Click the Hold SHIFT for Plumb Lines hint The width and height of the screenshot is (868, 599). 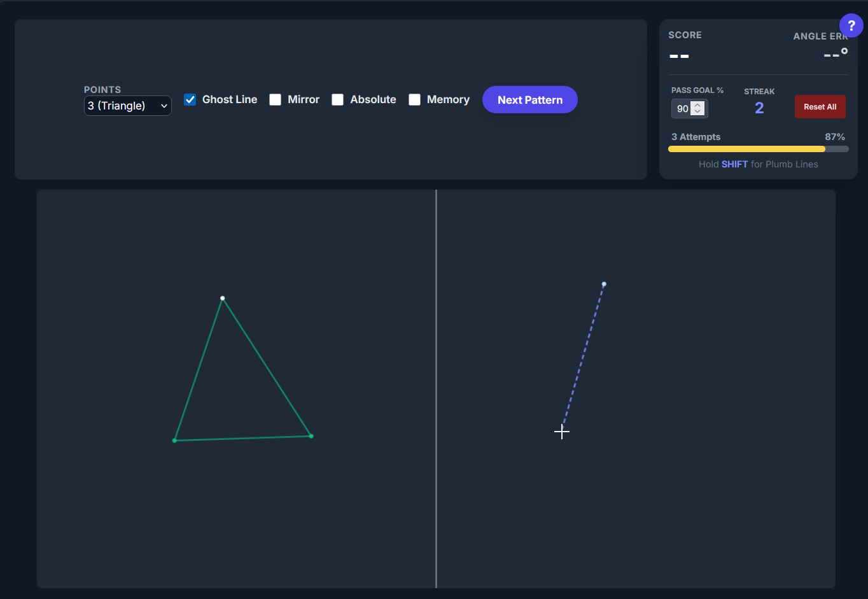point(759,164)
